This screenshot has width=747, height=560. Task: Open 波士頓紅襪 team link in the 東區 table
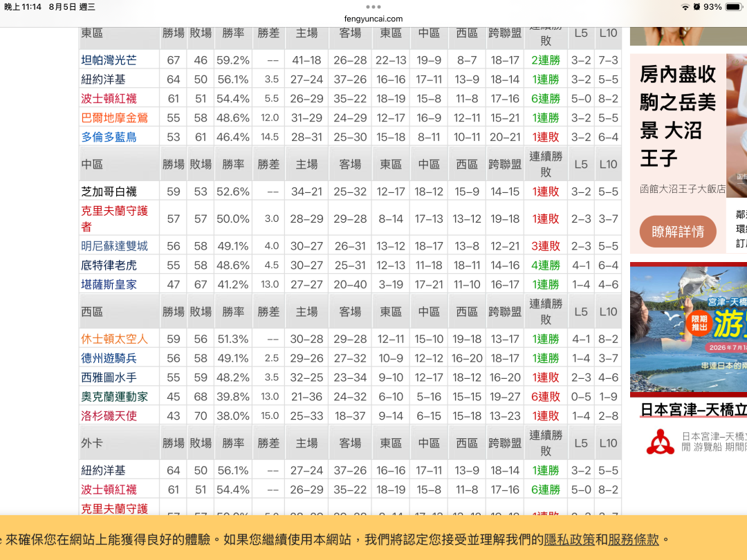coord(109,98)
